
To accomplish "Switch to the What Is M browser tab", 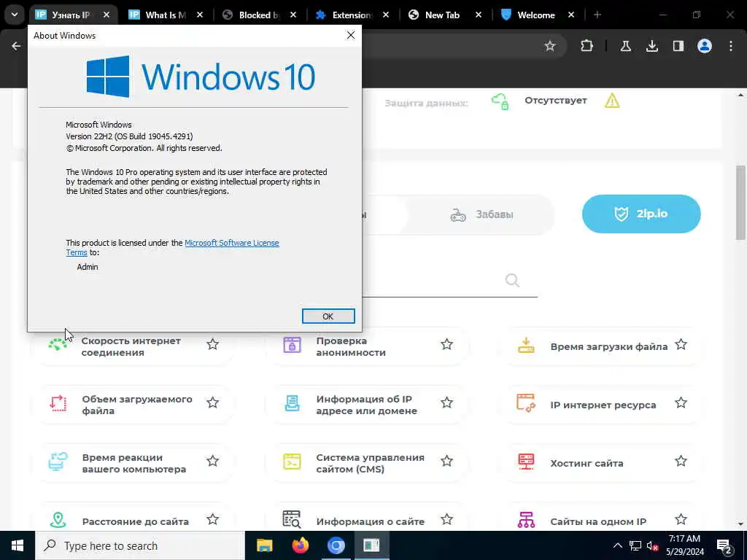I will [166, 15].
